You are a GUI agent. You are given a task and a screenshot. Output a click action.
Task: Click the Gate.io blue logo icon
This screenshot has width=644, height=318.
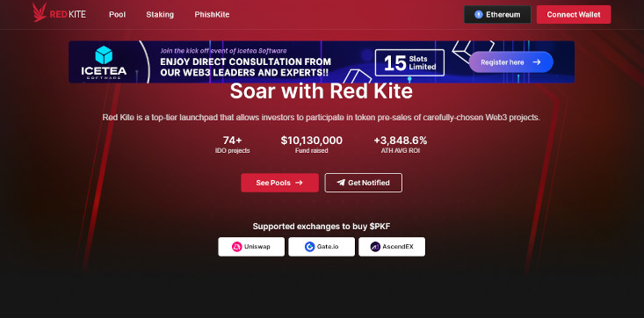tap(309, 247)
